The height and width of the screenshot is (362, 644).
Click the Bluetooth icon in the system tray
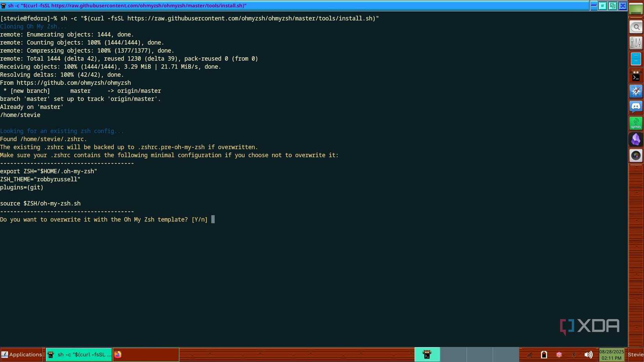pos(574,355)
